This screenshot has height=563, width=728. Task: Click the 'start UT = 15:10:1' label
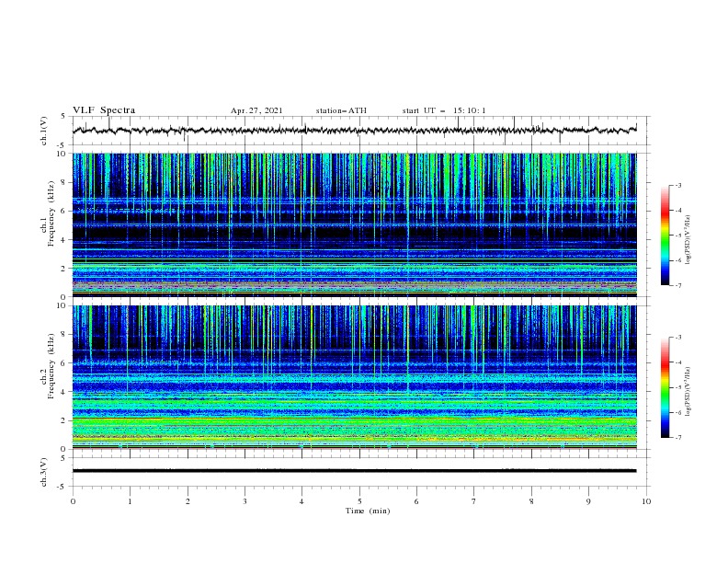[x=444, y=110]
